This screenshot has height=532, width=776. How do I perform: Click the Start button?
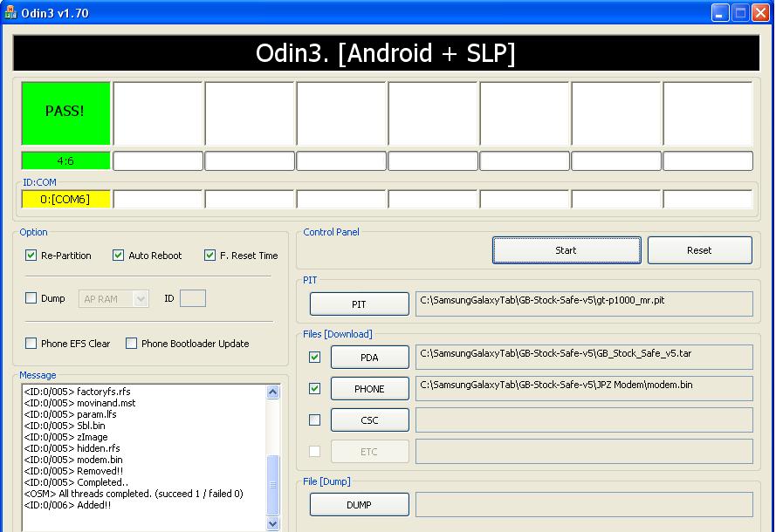(x=567, y=250)
